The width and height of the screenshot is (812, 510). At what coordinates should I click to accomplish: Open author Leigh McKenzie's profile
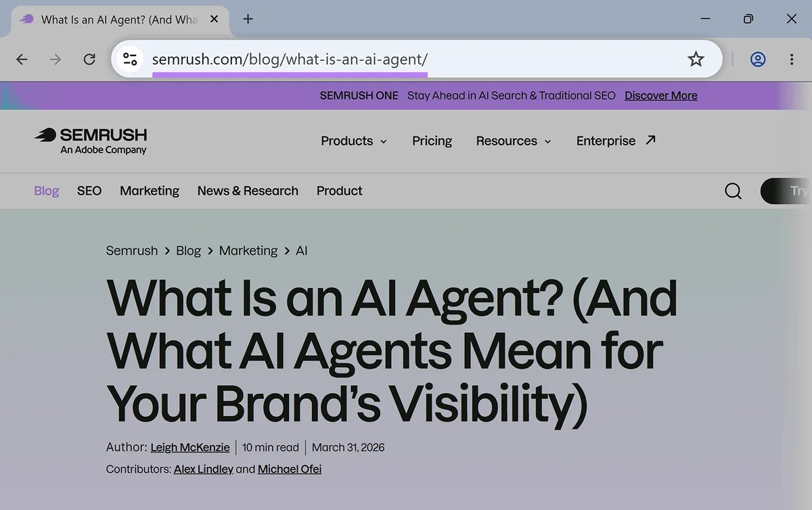190,447
